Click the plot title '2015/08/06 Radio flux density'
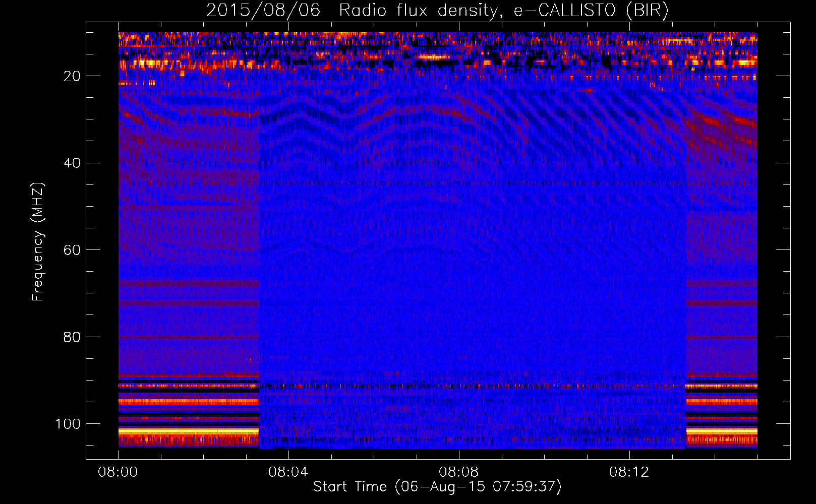The image size is (816, 504). click(x=437, y=10)
